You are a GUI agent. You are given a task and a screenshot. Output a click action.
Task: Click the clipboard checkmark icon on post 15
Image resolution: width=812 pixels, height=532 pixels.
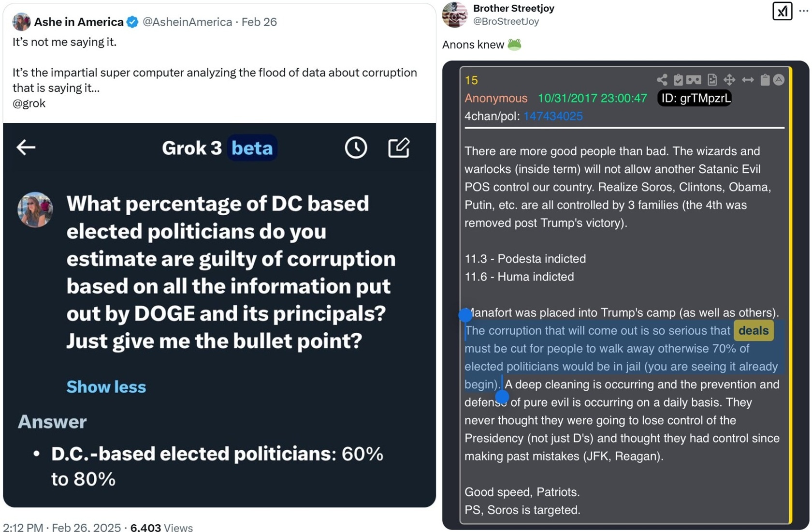(678, 80)
